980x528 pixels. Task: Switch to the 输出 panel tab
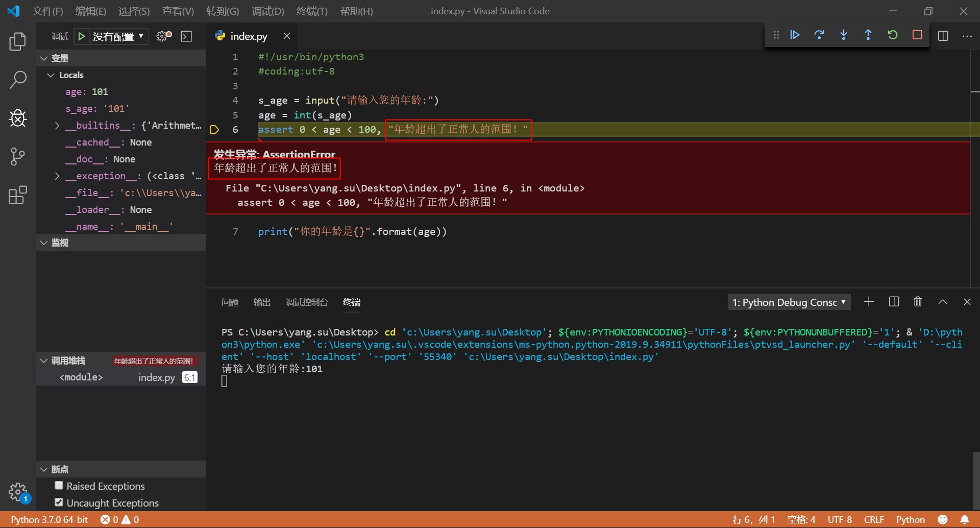[x=262, y=302]
